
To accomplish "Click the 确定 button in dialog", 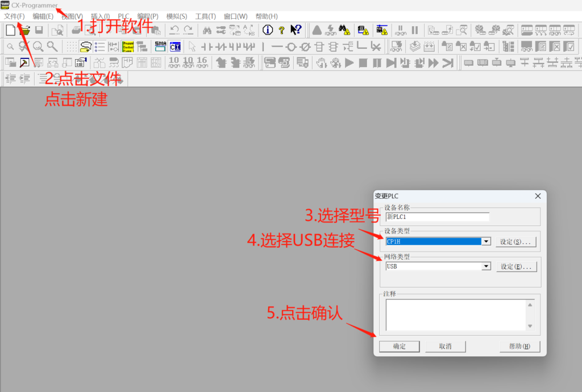I will point(399,346).
